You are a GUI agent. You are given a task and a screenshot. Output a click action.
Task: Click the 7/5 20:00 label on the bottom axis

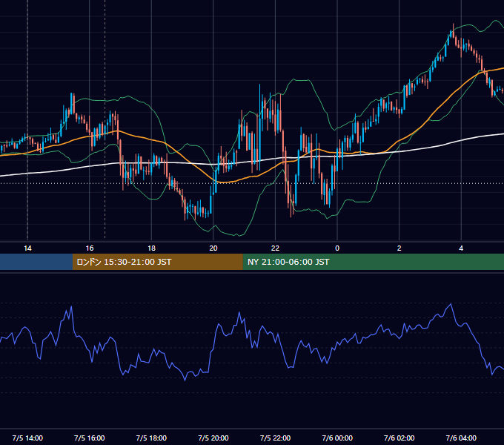point(213,438)
